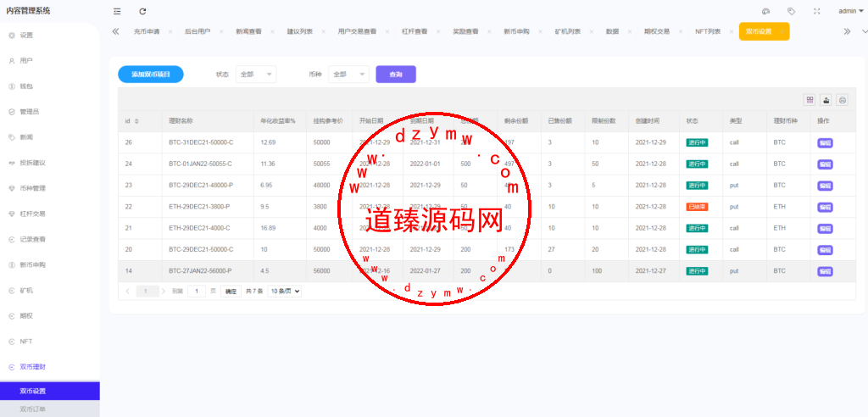Close the 杠杆查看 tab

[x=438, y=31]
